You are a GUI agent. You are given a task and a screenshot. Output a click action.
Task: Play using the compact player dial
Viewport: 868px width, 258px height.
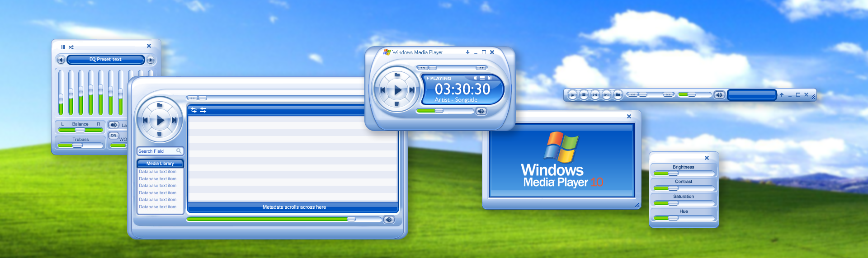(397, 90)
